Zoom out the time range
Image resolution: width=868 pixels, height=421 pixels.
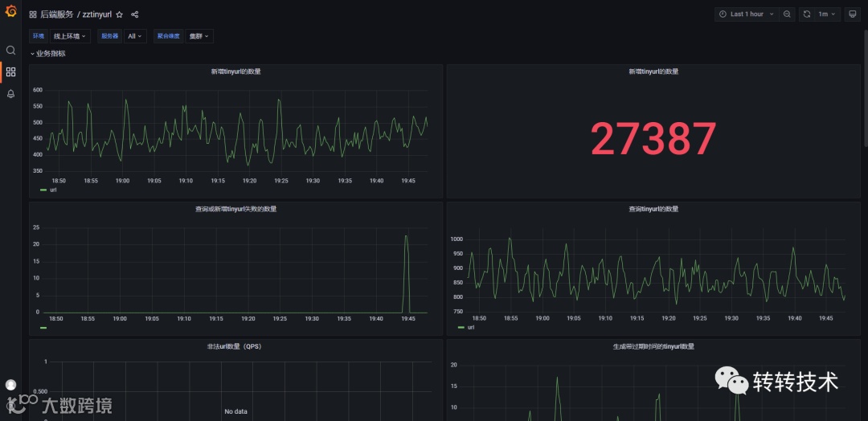[787, 14]
